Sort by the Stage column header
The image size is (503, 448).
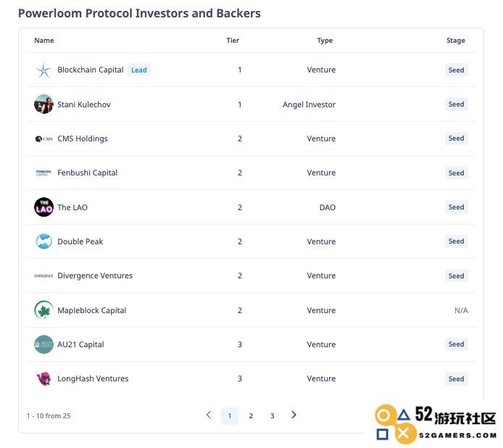tap(455, 41)
